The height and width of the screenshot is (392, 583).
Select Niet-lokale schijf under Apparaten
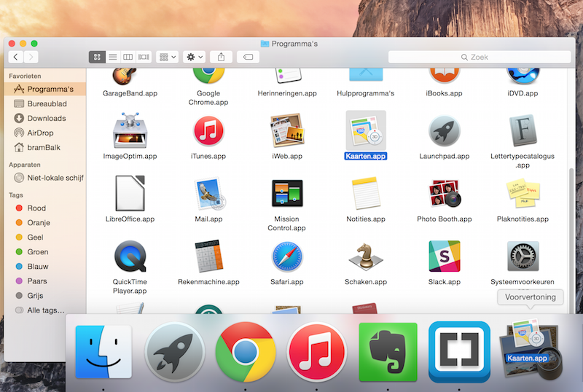point(45,178)
